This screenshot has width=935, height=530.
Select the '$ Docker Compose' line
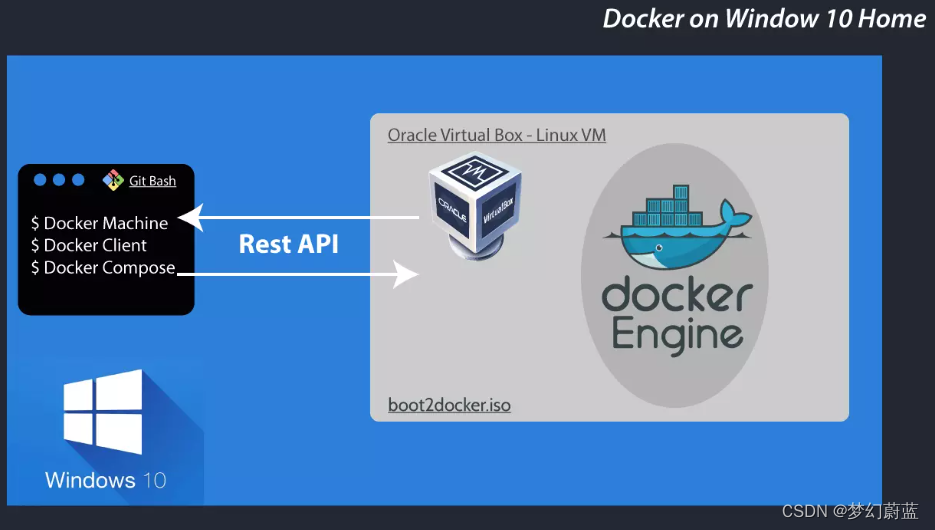tap(103, 268)
